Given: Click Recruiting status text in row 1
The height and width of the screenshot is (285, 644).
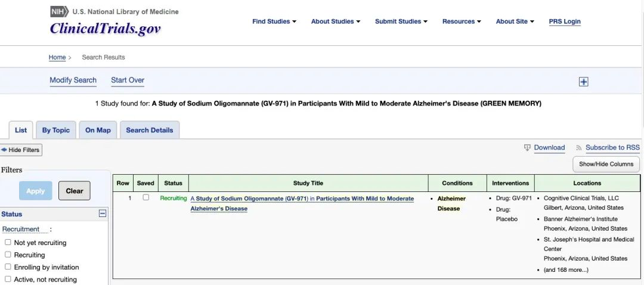Looking at the screenshot, I should (x=174, y=199).
